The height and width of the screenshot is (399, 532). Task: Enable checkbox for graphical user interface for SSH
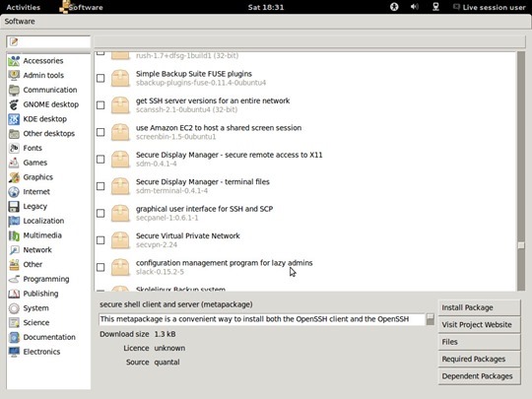100,214
